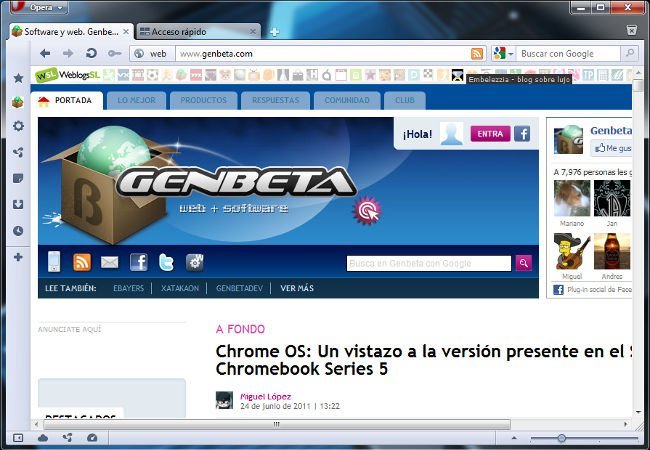
Task: Open Bookmarks panel star icon
Action: coord(18,78)
